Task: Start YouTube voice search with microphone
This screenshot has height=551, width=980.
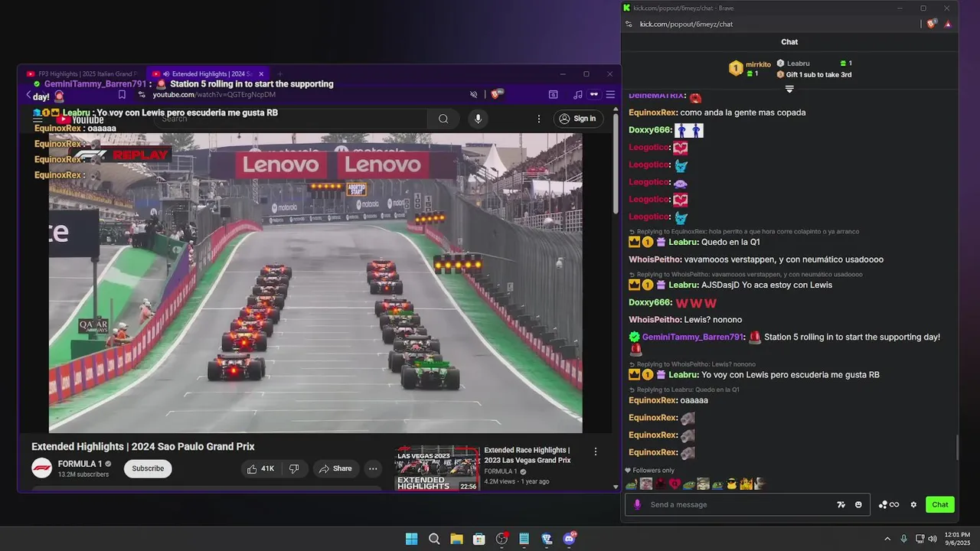Action: [478, 119]
